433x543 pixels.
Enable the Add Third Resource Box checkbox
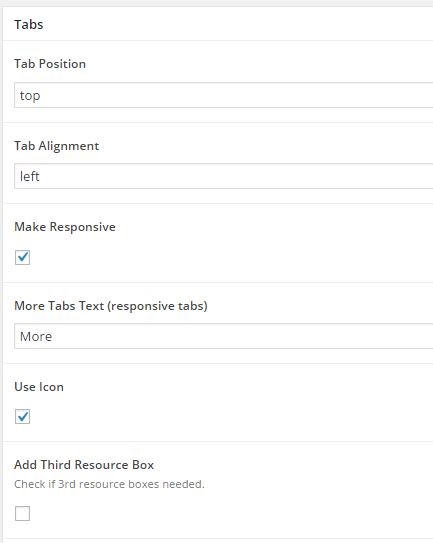(x=23, y=513)
